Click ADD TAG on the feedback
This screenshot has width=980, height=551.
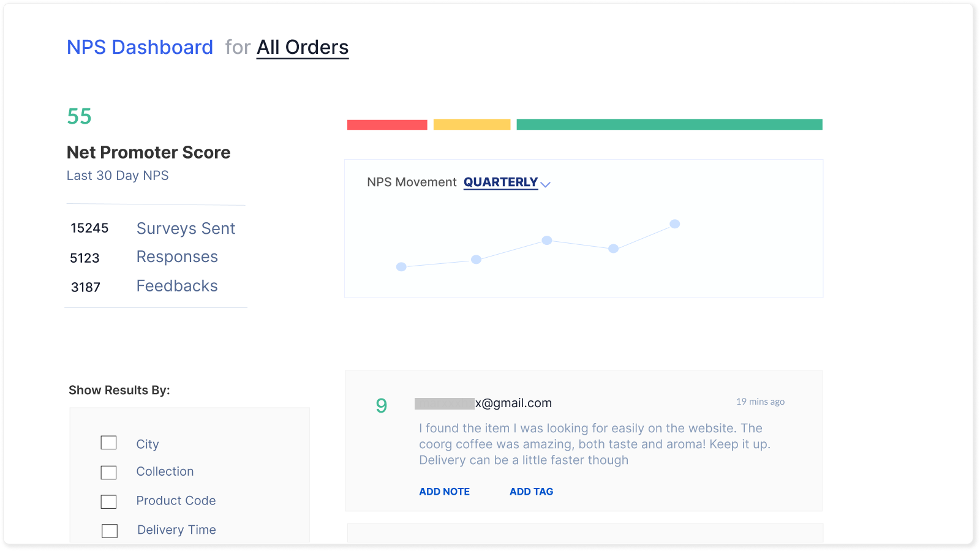click(x=530, y=491)
